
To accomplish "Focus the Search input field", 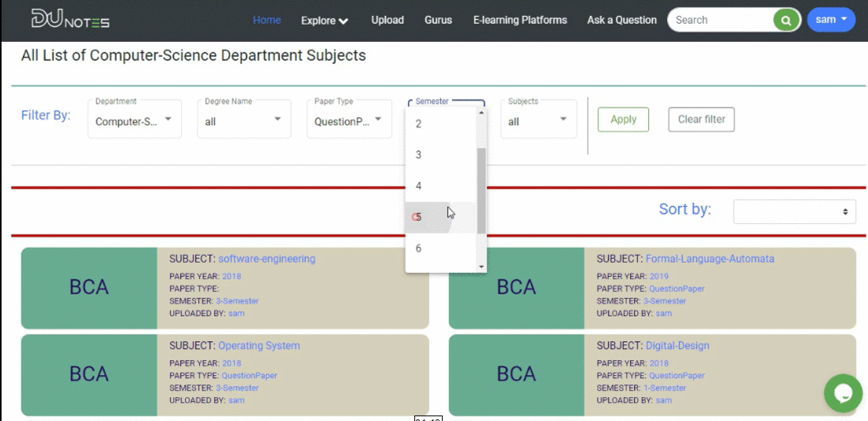I will click(721, 20).
